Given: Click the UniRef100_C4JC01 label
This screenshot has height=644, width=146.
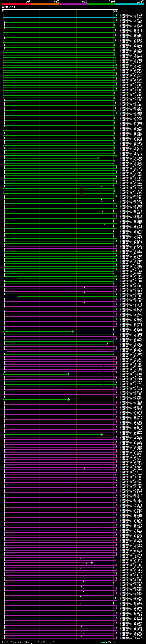Looking at the screenshot, I should tap(131, 118).
